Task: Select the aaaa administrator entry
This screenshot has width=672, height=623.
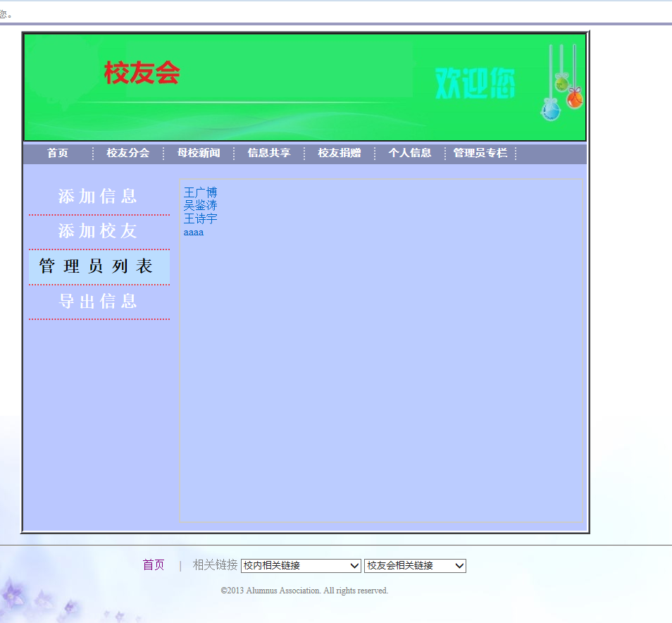Action: [194, 231]
